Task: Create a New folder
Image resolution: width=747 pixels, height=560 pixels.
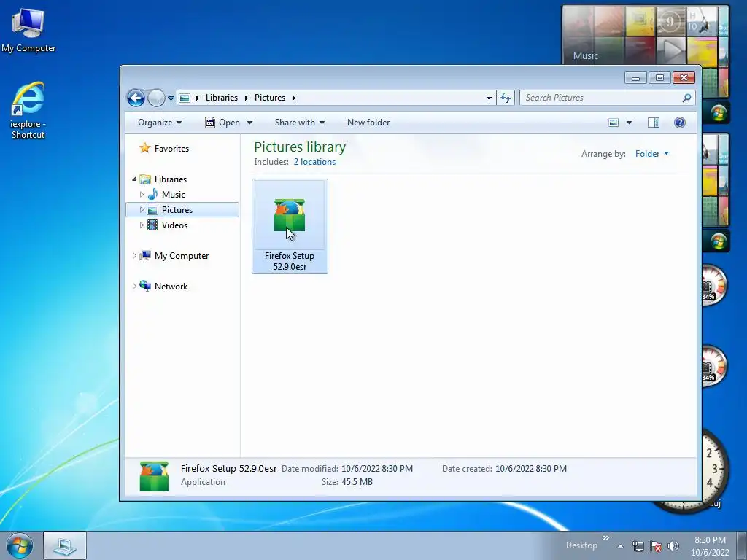Action: (x=368, y=122)
